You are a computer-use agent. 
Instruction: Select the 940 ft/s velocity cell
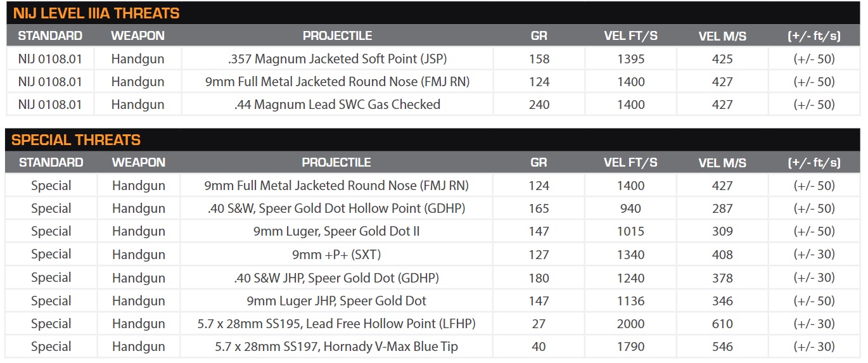pos(631,208)
